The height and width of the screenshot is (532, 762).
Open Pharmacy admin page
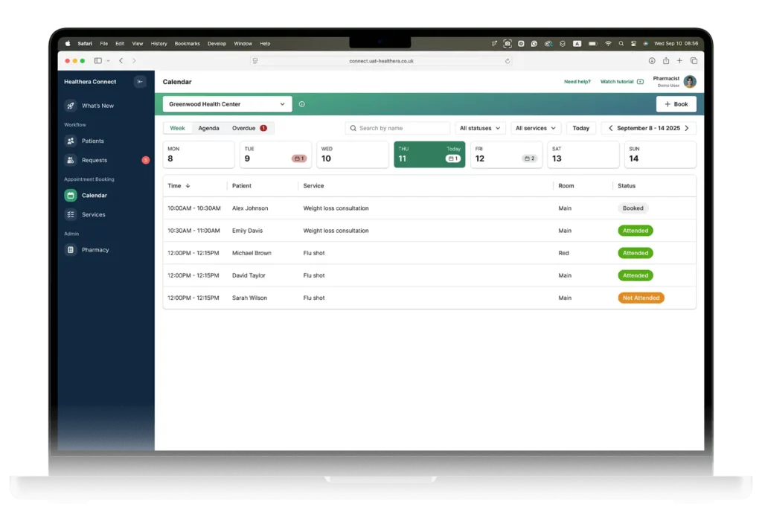[95, 250]
